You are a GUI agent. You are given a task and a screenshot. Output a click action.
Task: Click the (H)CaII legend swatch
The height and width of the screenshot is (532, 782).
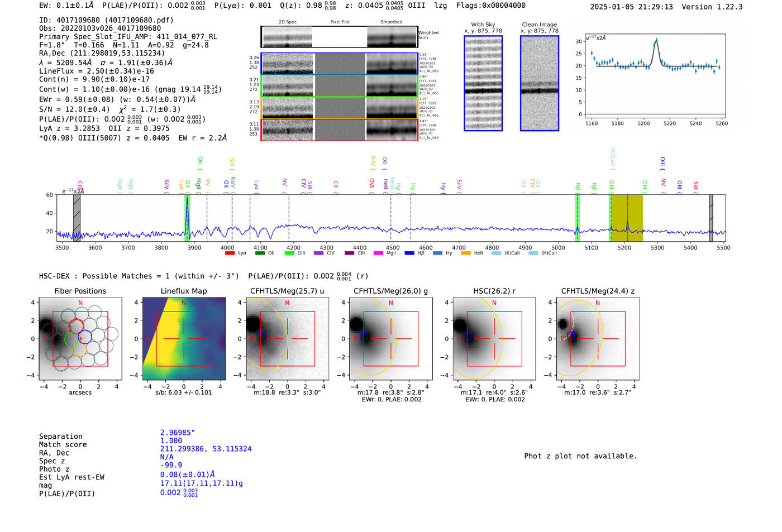533,253
